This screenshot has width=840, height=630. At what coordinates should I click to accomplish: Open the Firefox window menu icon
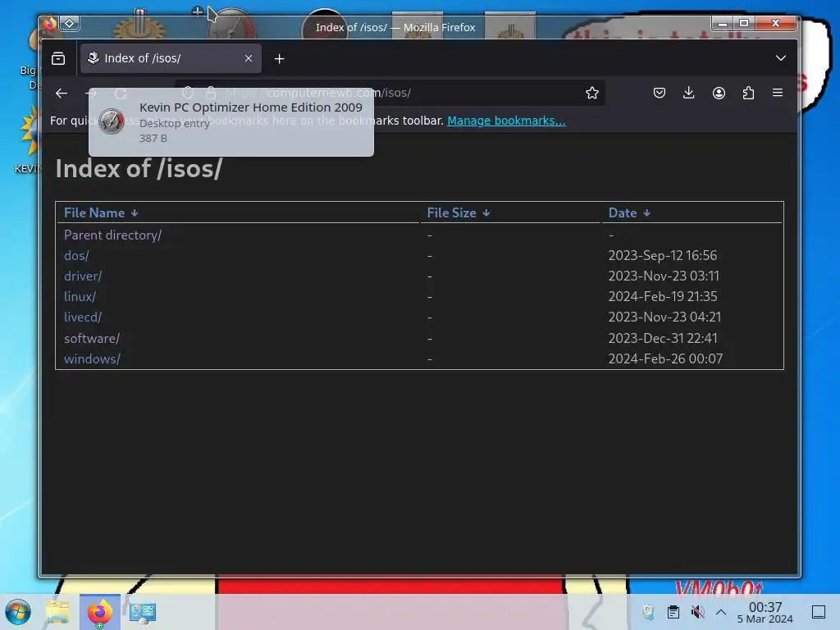click(x=49, y=23)
